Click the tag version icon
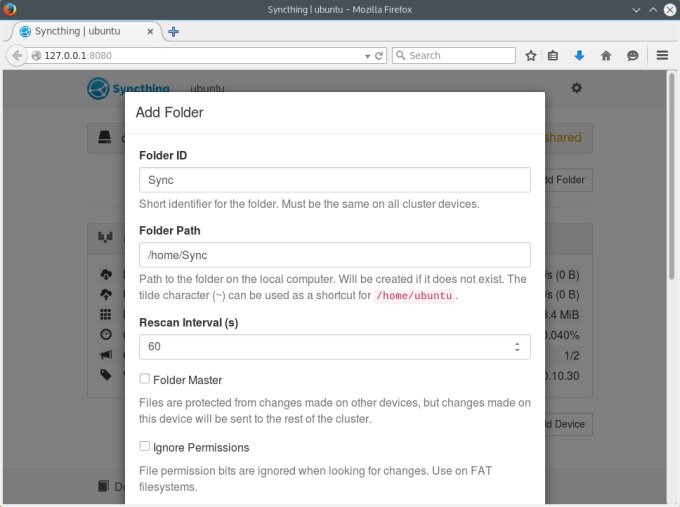 [106, 375]
